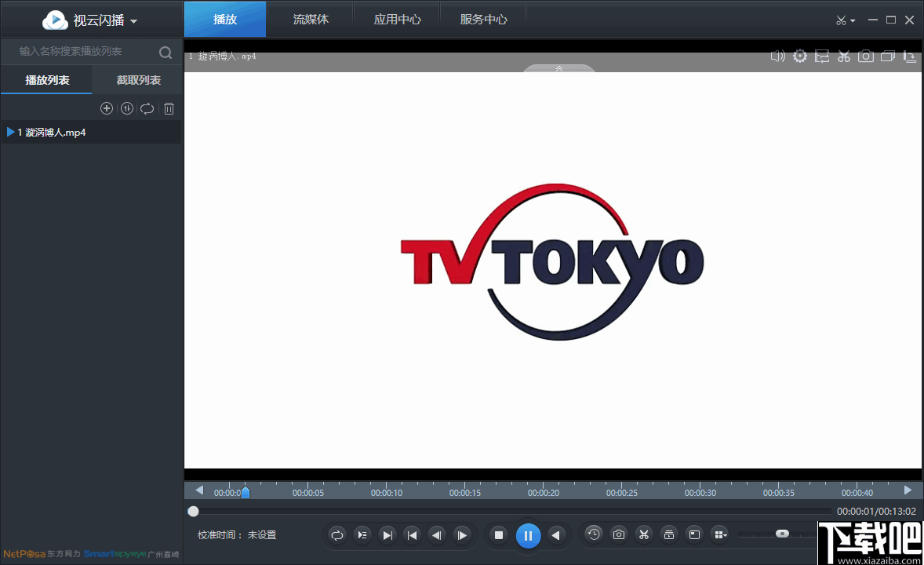This screenshot has height=565, width=924.
Task: Step back one frame
Action: point(437,535)
